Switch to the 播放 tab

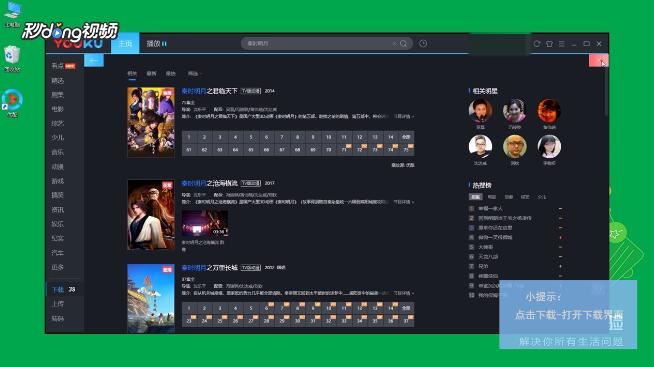point(156,43)
